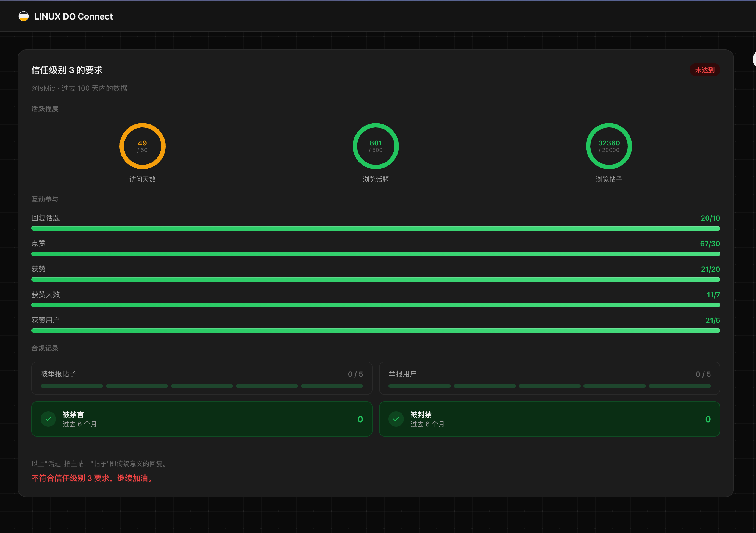Image resolution: width=756 pixels, height=533 pixels.
Task: Click the 点赞 row label
Action: (38, 244)
